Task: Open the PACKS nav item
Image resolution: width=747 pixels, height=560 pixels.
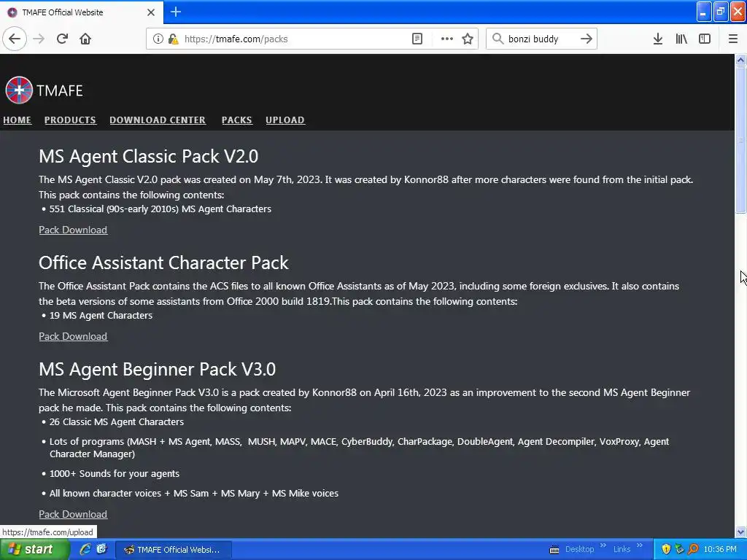Action: [x=237, y=120]
